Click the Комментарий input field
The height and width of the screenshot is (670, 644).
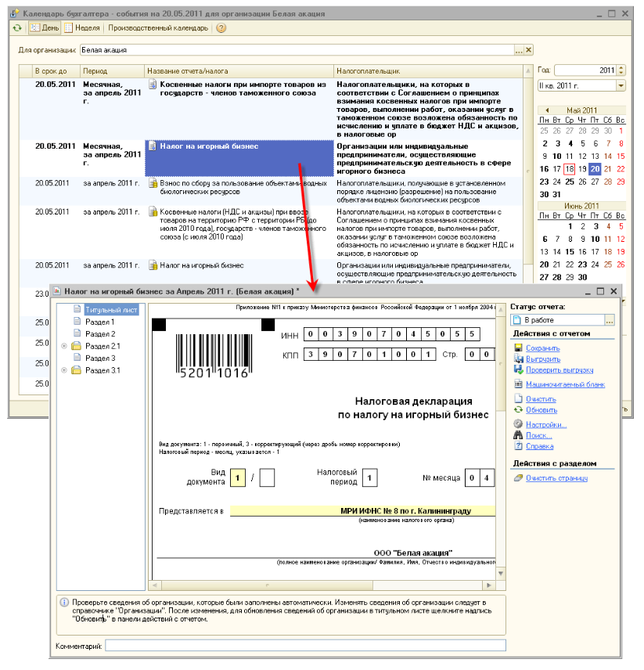click(x=305, y=646)
